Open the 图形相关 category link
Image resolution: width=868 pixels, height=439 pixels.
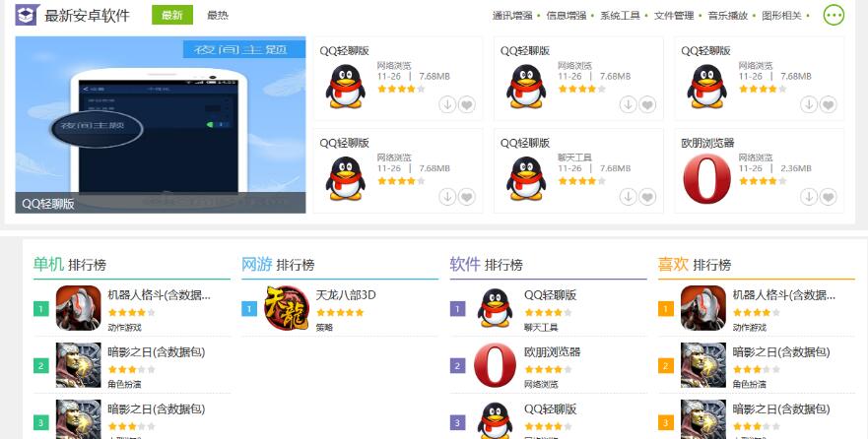click(x=781, y=16)
